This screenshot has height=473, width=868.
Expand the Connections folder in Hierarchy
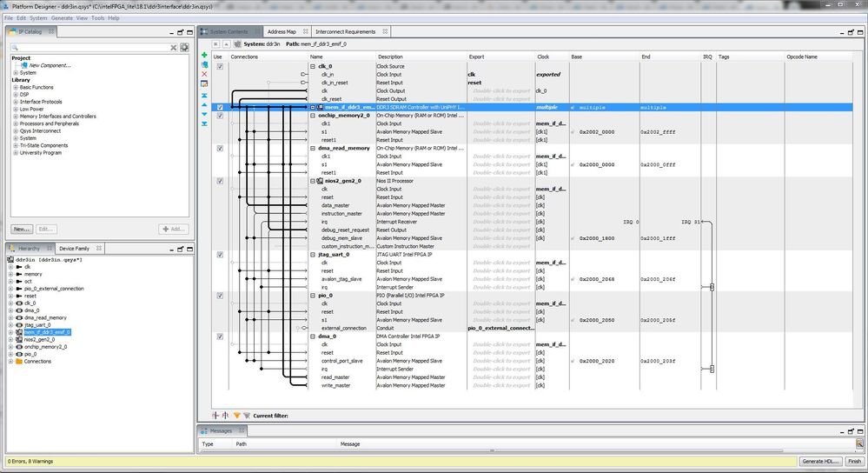(11, 360)
